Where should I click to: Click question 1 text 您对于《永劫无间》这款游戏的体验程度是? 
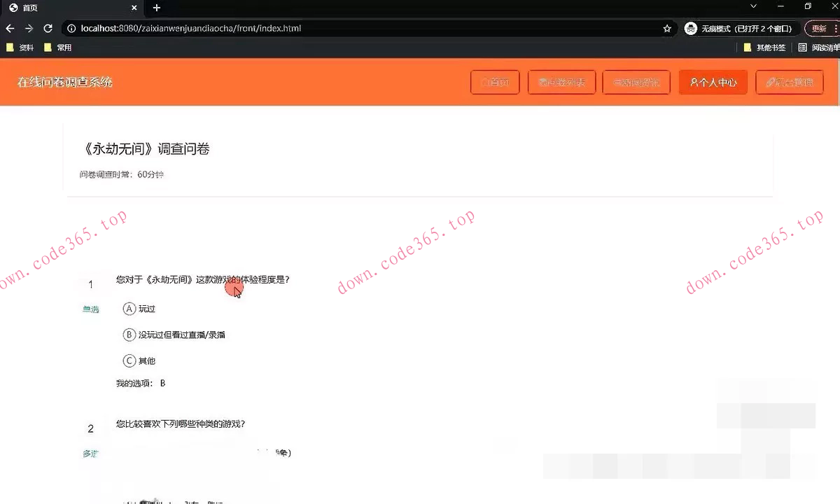click(x=202, y=279)
